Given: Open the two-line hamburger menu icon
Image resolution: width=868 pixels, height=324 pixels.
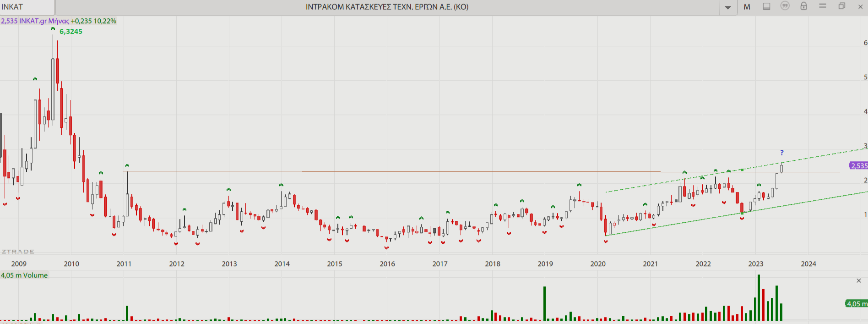Looking at the screenshot, I should tap(823, 6).
